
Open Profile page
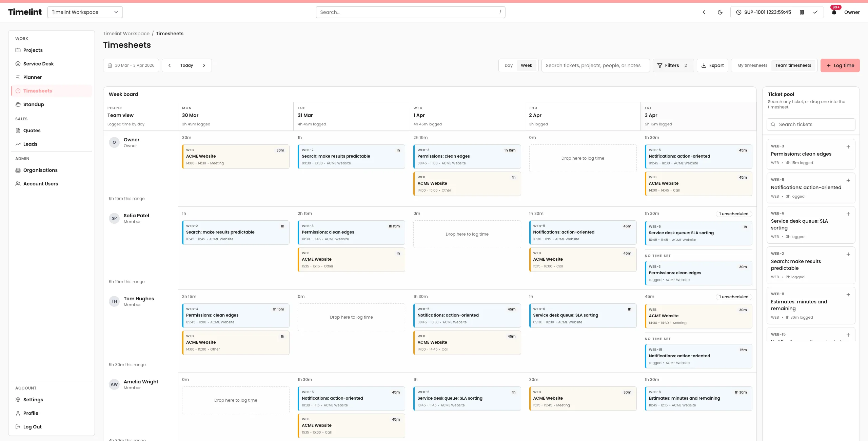52,413
